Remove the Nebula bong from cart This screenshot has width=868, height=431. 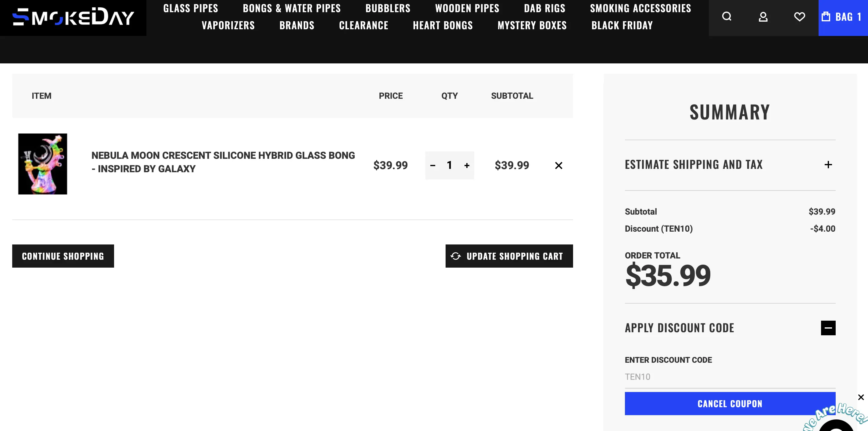(x=559, y=165)
